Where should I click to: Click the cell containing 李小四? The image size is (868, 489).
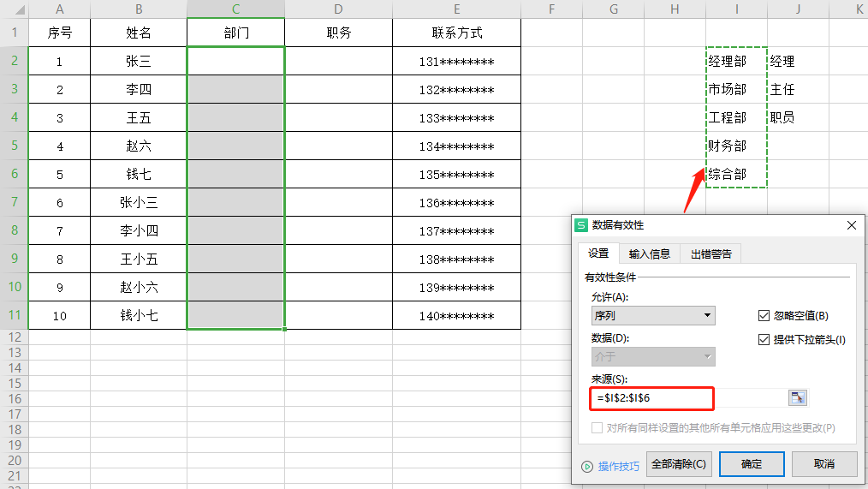139,230
